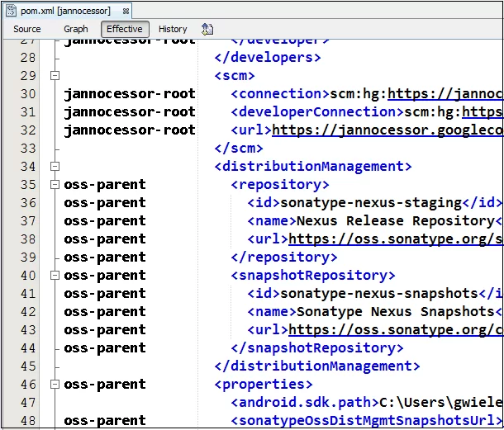The width and height of the screenshot is (504, 430).
Task: Open the scm connection https://jannoc link
Action: pyautogui.click(x=445, y=94)
